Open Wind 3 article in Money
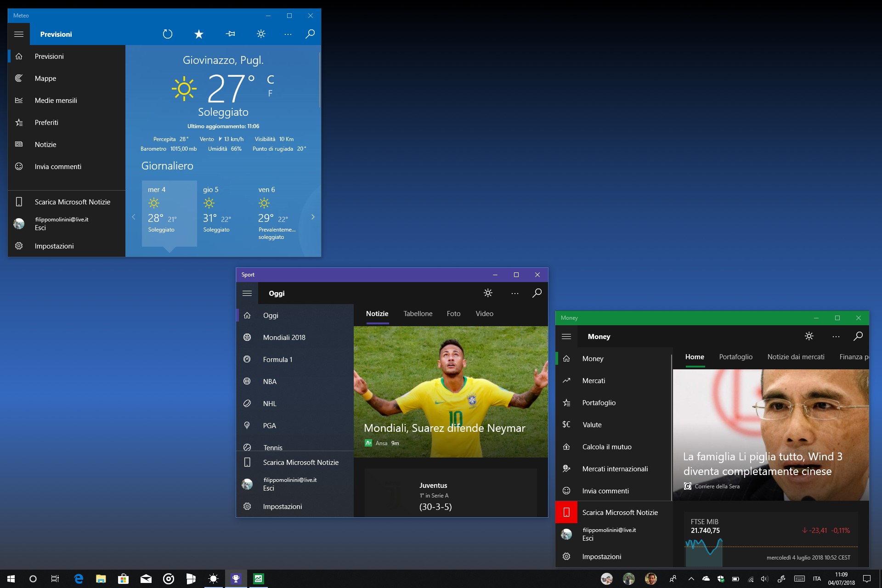 point(771,435)
